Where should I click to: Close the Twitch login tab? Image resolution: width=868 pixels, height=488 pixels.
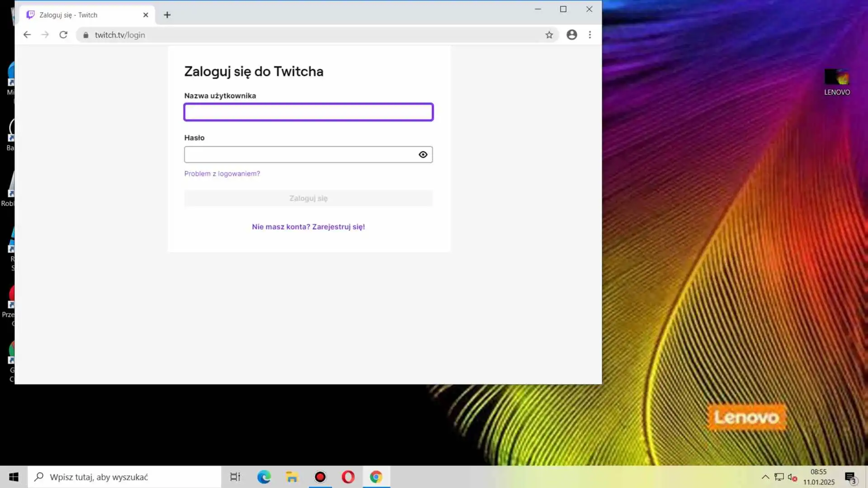click(x=146, y=15)
